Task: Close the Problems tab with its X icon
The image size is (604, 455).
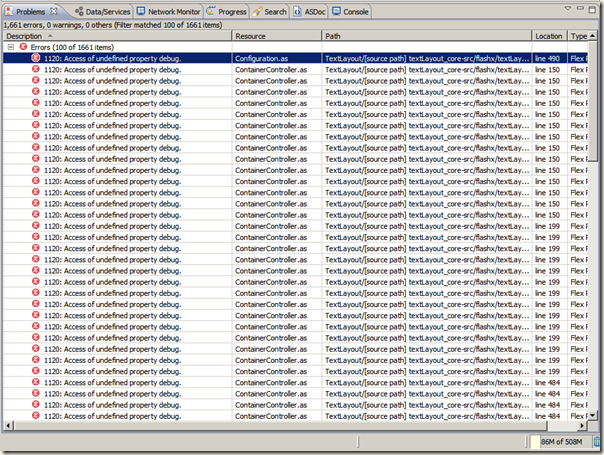Action: coord(54,12)
